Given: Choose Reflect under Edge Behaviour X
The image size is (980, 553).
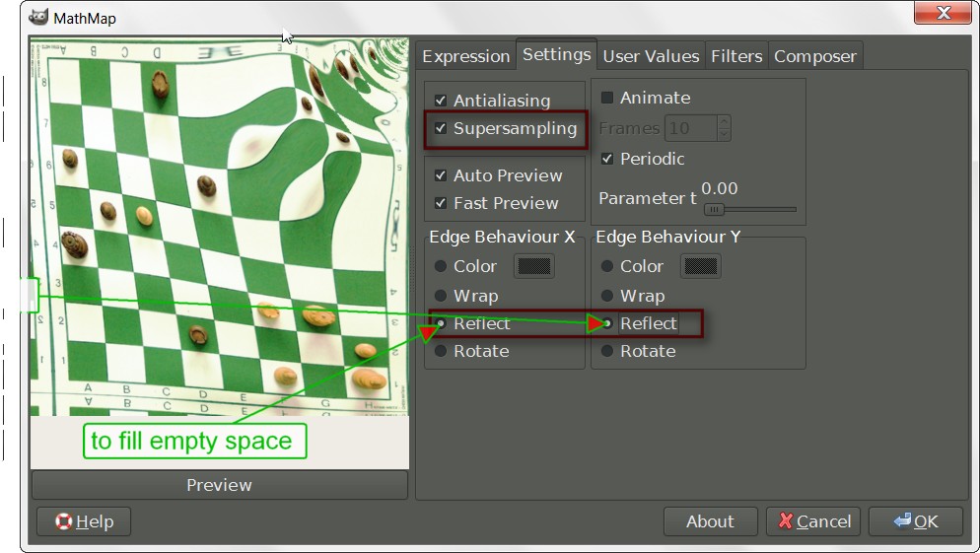Looking at the screenshot, I should pos(441,323).
